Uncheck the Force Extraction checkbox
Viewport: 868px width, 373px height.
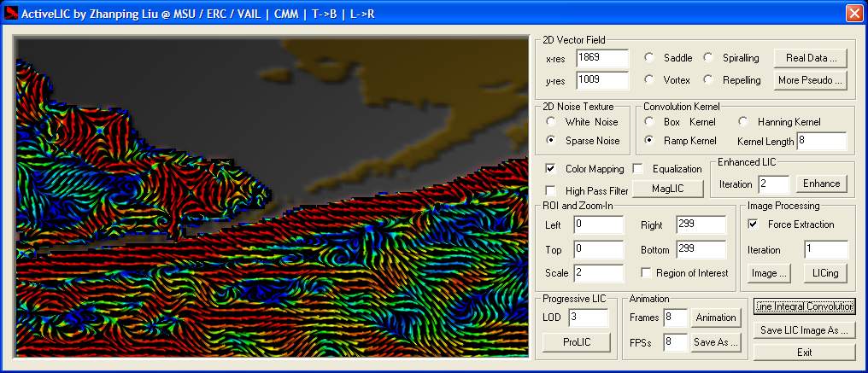753,224
